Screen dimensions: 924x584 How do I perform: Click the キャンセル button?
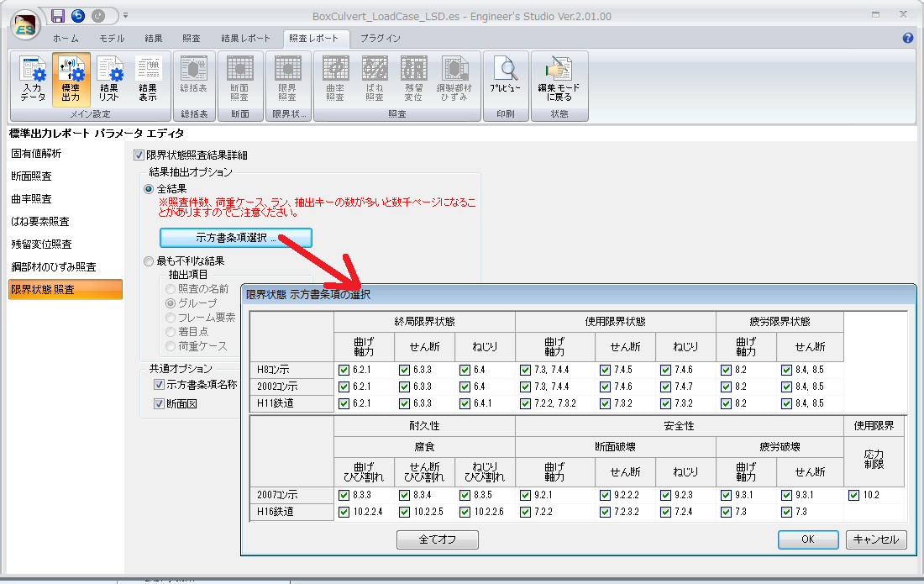(875, 539)
